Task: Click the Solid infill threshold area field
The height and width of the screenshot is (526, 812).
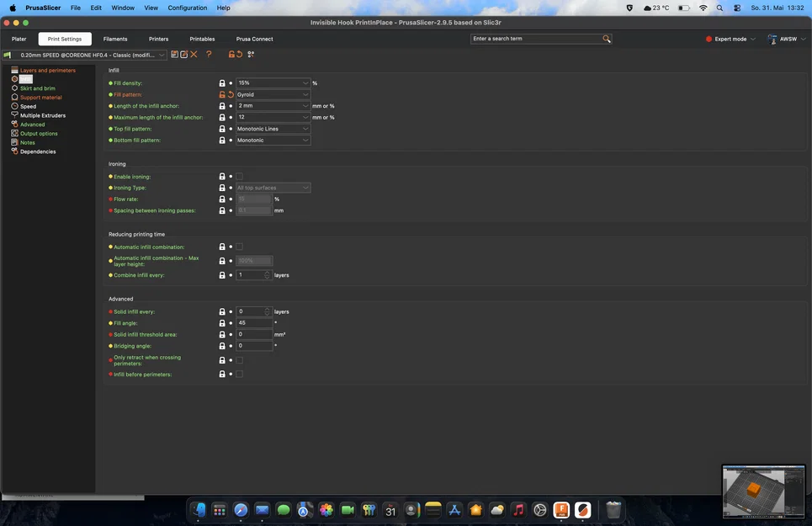Action: pyautogui.click(x=254, y=334)
